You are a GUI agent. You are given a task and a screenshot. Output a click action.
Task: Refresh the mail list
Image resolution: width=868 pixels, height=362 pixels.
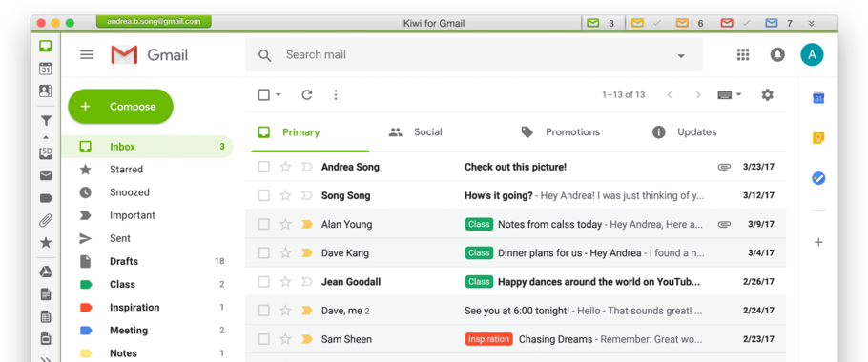(307, 95)
